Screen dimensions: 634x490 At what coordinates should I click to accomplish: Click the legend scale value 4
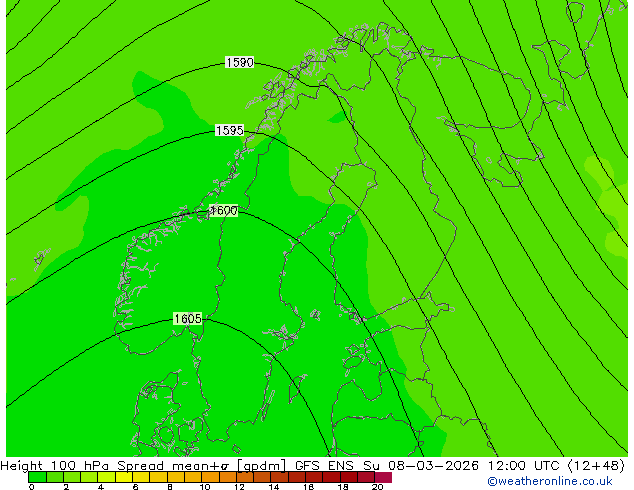coord(101,487)
